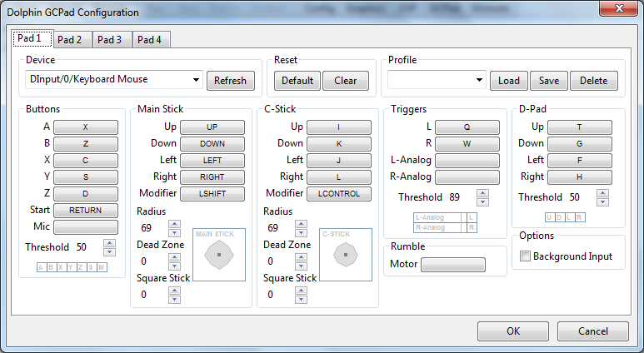Remap Main Stick Up mapping button
644x353 pixels.
[212, 127]
